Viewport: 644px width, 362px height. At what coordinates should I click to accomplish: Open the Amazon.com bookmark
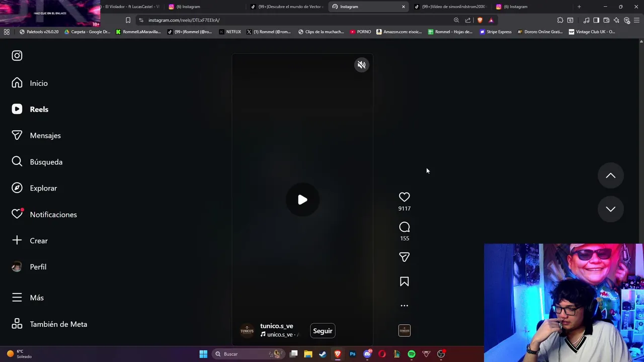399,32
